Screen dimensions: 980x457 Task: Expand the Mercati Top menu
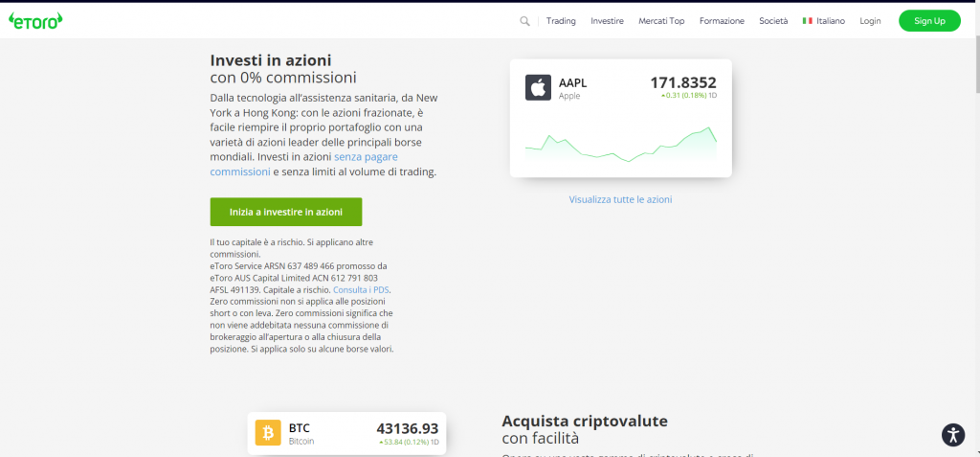click(x=661, y=21)
